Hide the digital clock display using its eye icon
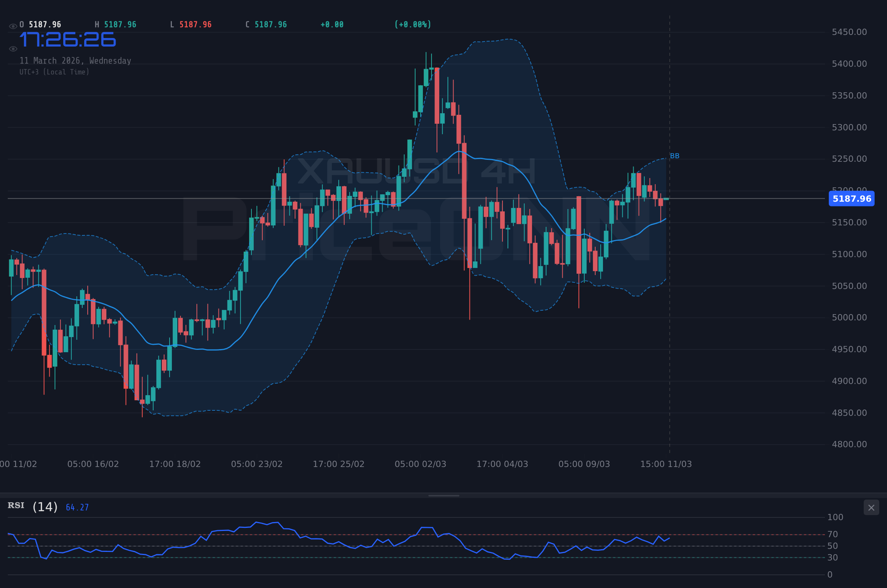This screenshot has height=588, width=887. 13,48
